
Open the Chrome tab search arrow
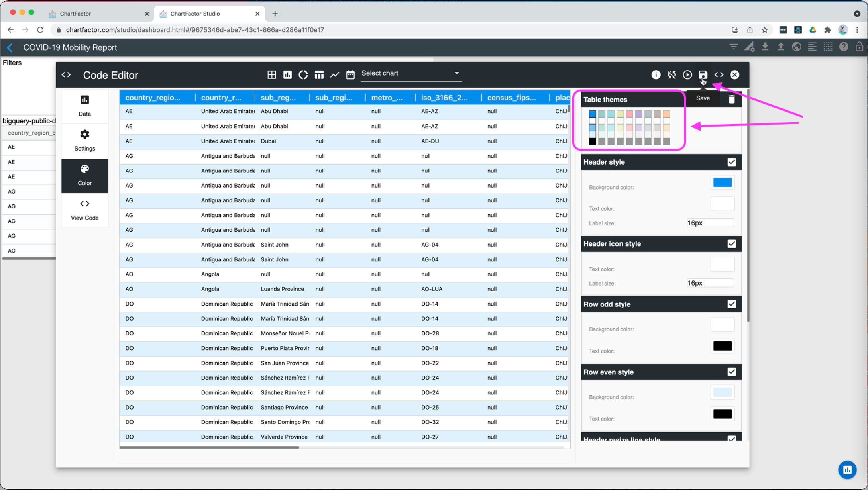pyautogui.click(x=857, y=14)
